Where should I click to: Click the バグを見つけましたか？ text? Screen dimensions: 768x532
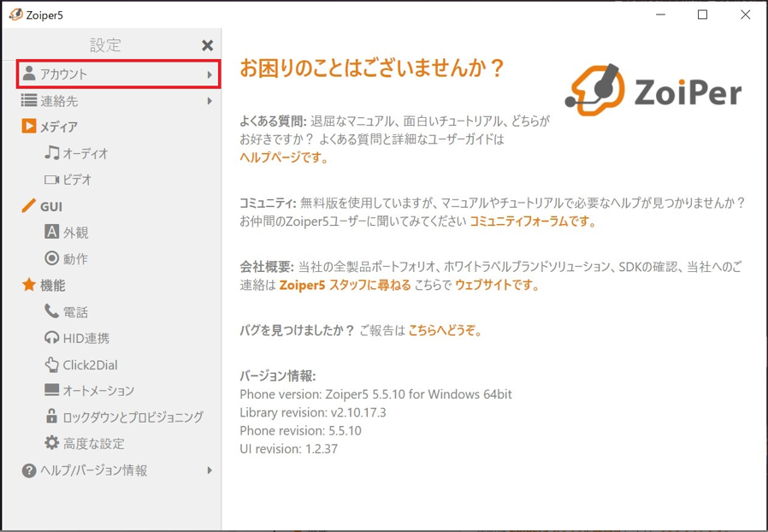[x=297, y=331]
